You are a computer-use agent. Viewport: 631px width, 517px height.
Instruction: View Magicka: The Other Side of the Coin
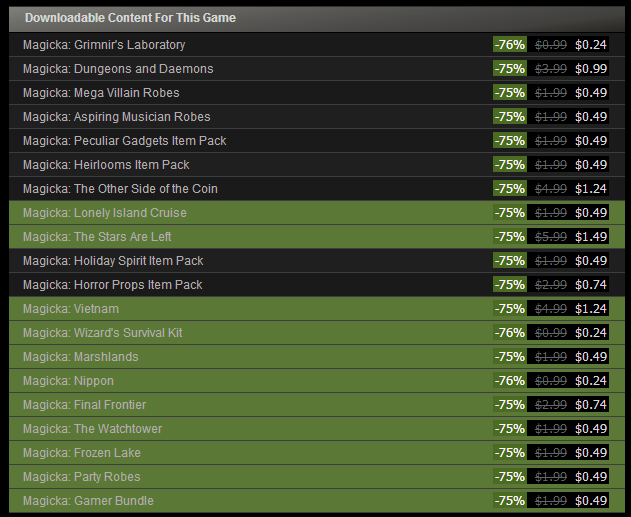[317, 189]
